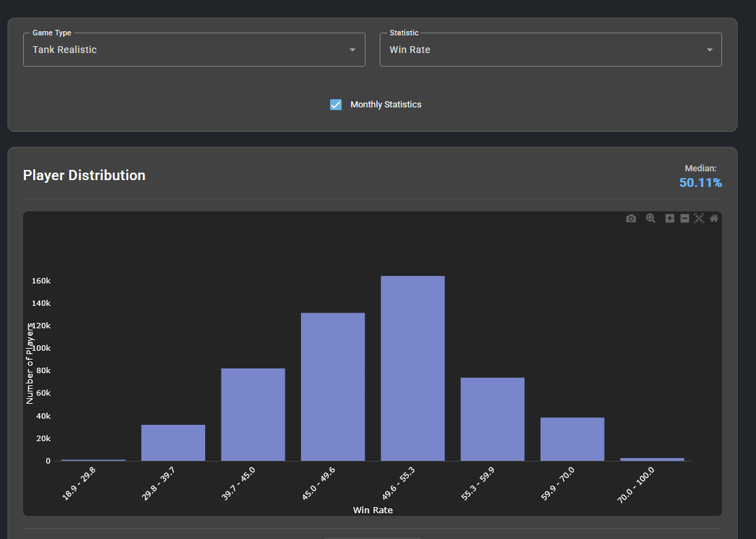The height and width of the screenshot is (539, 756).
Task: Reset chart axes with the home icon
Action: (714, 218)
